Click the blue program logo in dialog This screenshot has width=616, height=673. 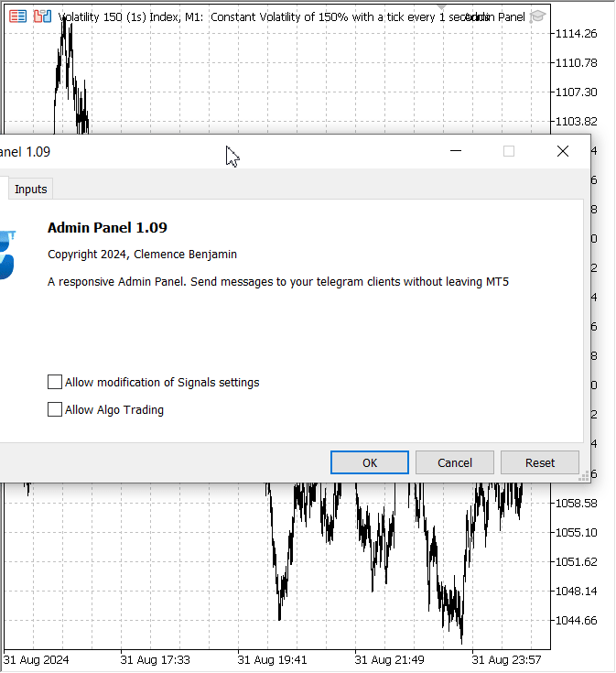point(6,255)
